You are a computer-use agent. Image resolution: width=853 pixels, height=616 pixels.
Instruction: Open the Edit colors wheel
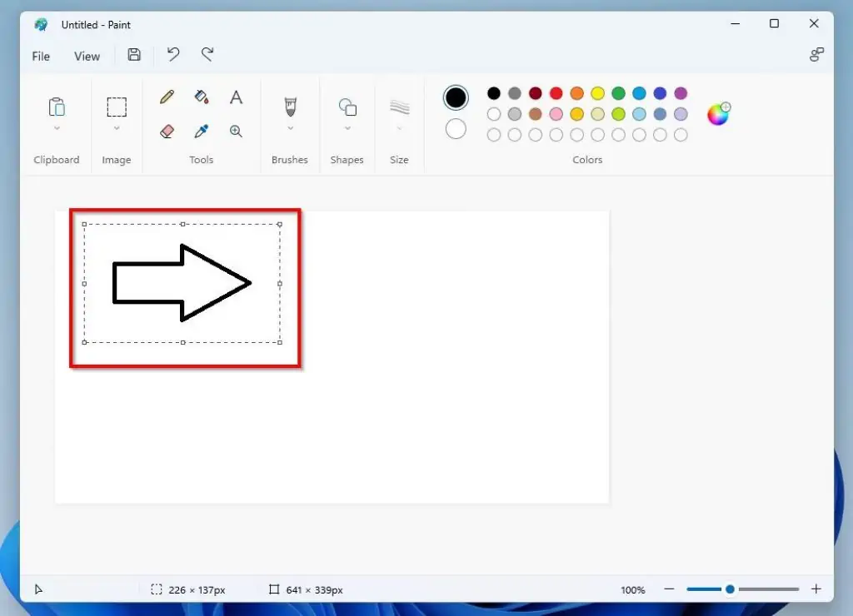pos(718,114)
